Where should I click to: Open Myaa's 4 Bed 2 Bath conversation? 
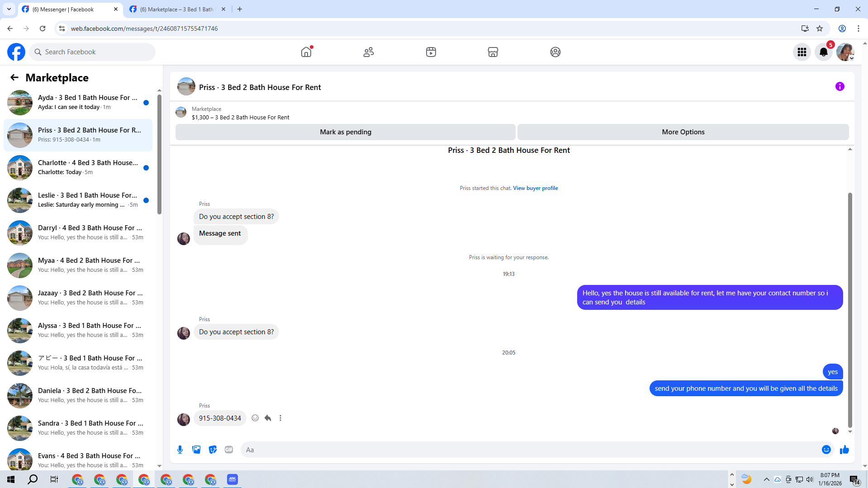(x=78, y=265)
